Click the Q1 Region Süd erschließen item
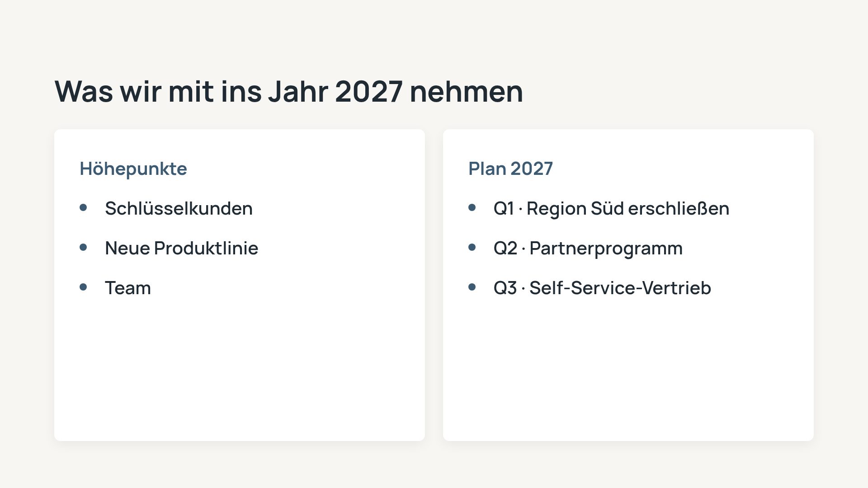 point(611,208)
